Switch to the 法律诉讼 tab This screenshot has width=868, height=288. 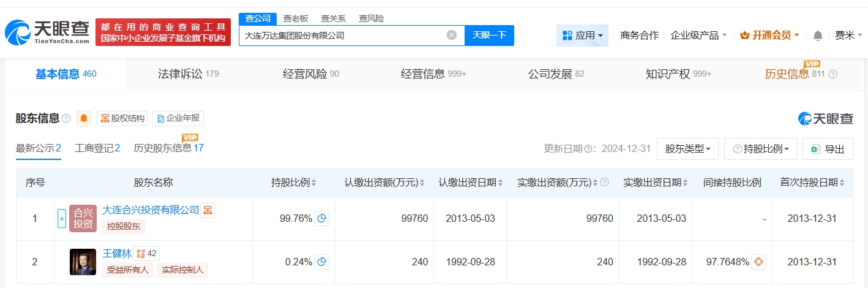(187, 74)
